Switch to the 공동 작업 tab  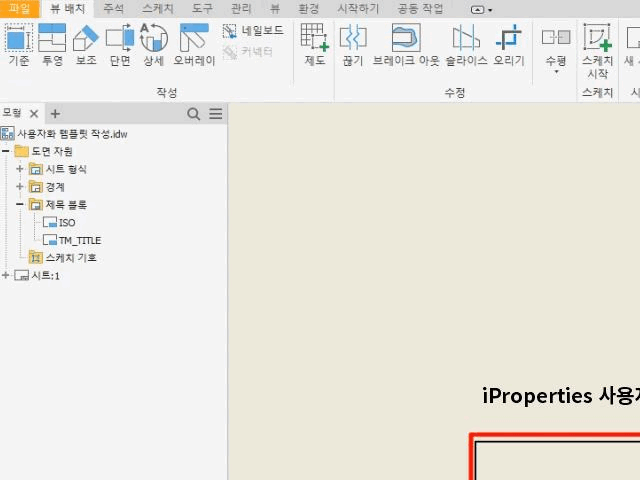[420, 9]
